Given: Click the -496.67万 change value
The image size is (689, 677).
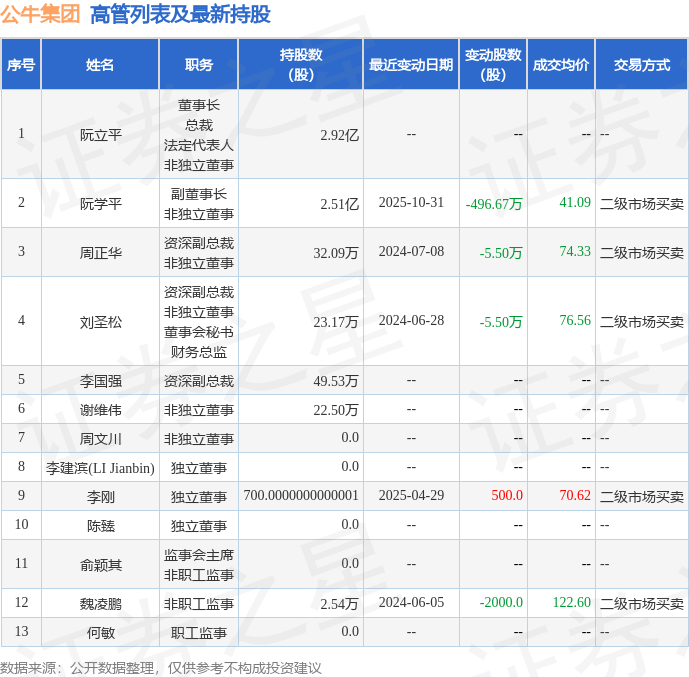Looking at the screenshot, I should 494,204.
